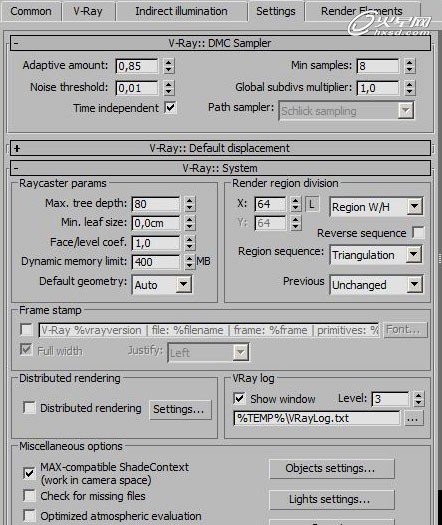Open the Justify dropdown
Viewport: 442px width, 525px height.
click(x=208, y=352)
